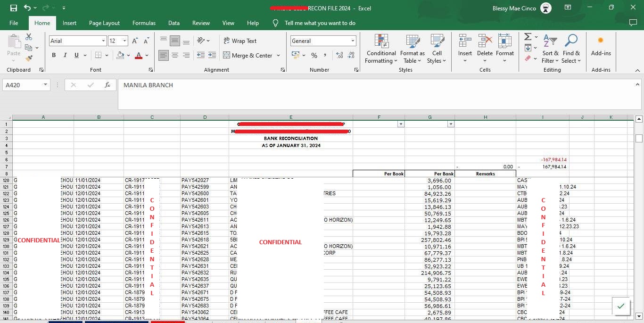Cut the selection with the scissors icon
644x323 pixels.
pos(29,37)
